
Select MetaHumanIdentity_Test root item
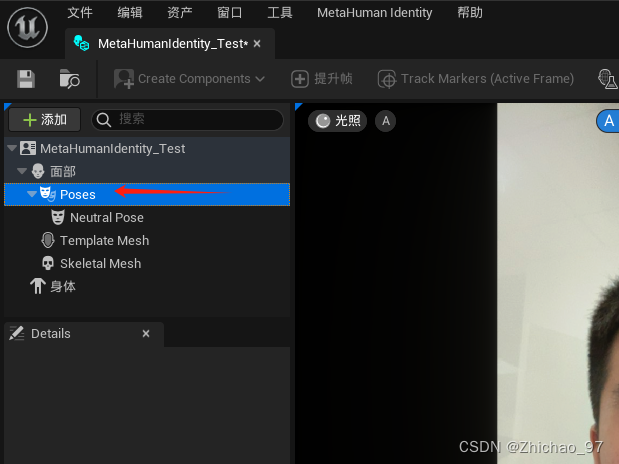pos(147,148)
